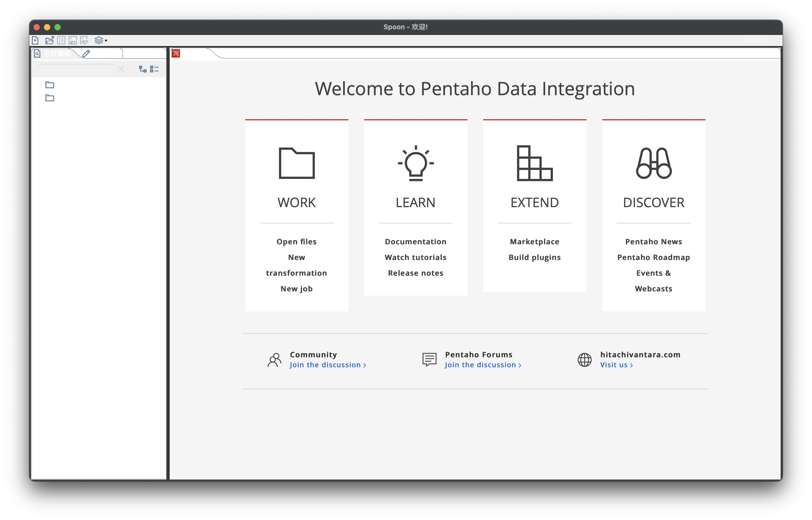Viewport: 812px width, 520px height.
Task: Expand the second folder in tree
Action: click(x=50, y=98)
